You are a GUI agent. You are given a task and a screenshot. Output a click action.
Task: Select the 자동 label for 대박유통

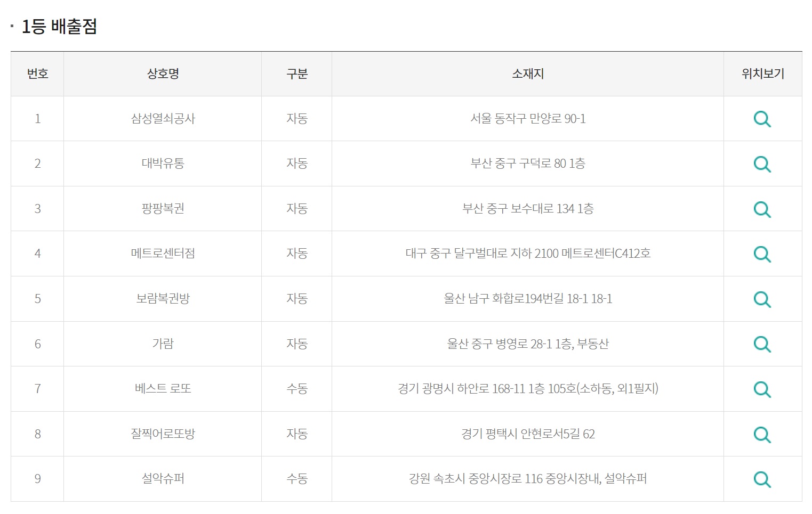[x=296, y=164]
